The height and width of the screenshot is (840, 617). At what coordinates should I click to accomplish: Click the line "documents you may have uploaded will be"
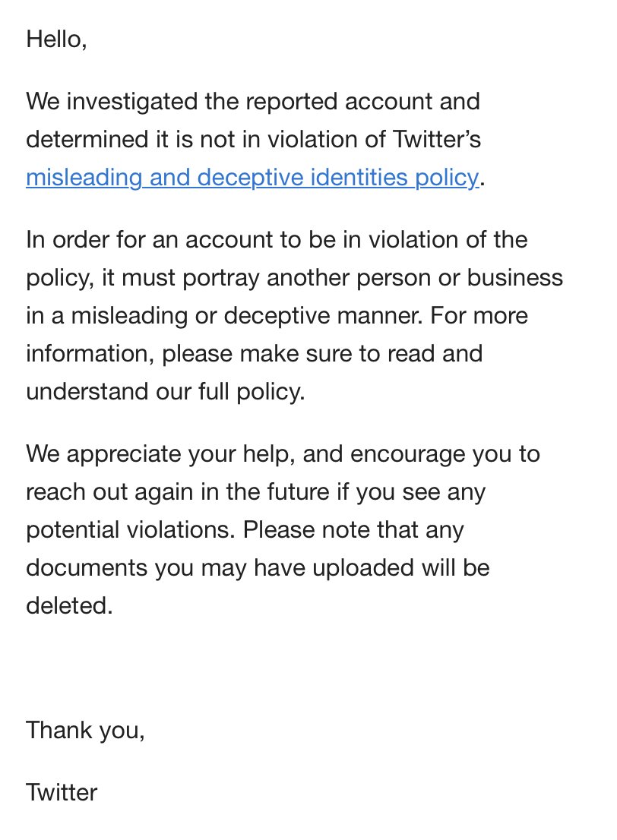pyautogui.click(x=258, y=568)
